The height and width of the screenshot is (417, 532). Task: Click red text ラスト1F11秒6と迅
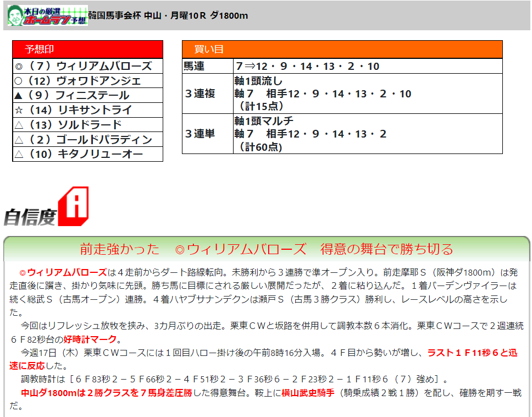click(x=472, y=353)
